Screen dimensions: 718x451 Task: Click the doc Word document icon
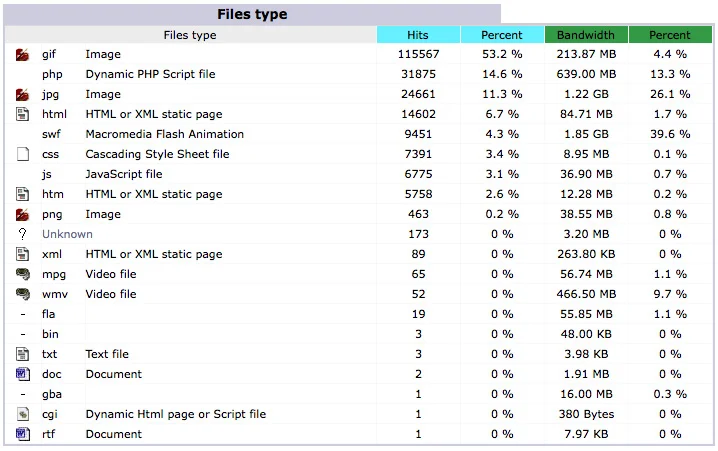(x=23, y=375)
